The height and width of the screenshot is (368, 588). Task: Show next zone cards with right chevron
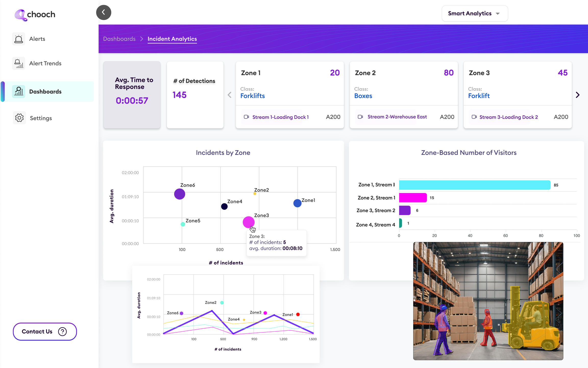[x=578, y=95]
